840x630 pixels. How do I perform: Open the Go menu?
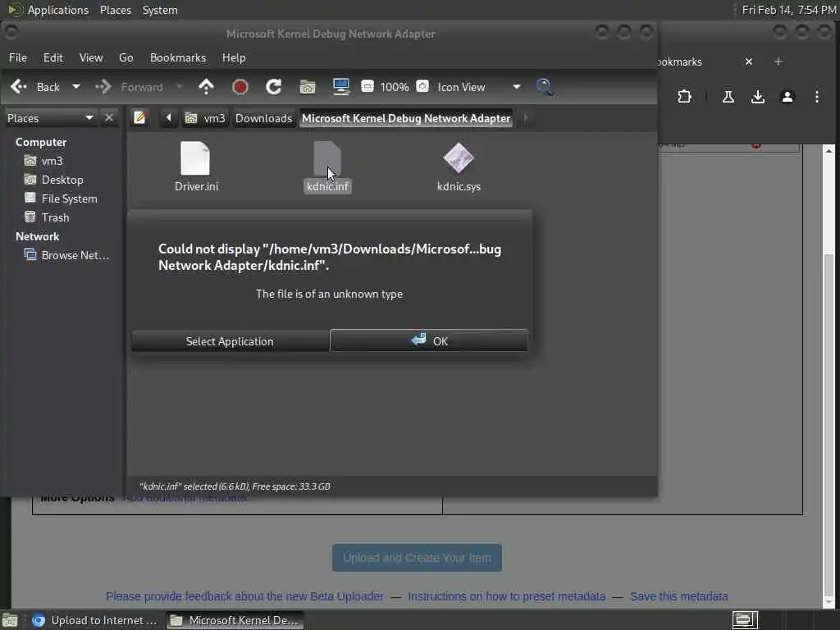pyautogui.click(x=126, y=58)
